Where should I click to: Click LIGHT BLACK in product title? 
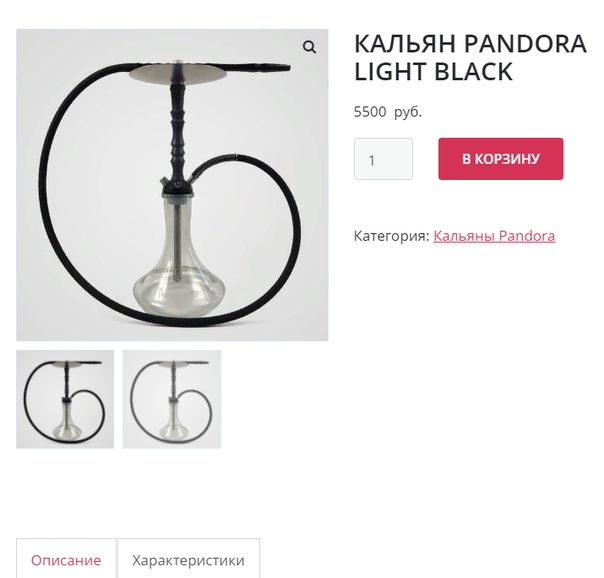433,72
